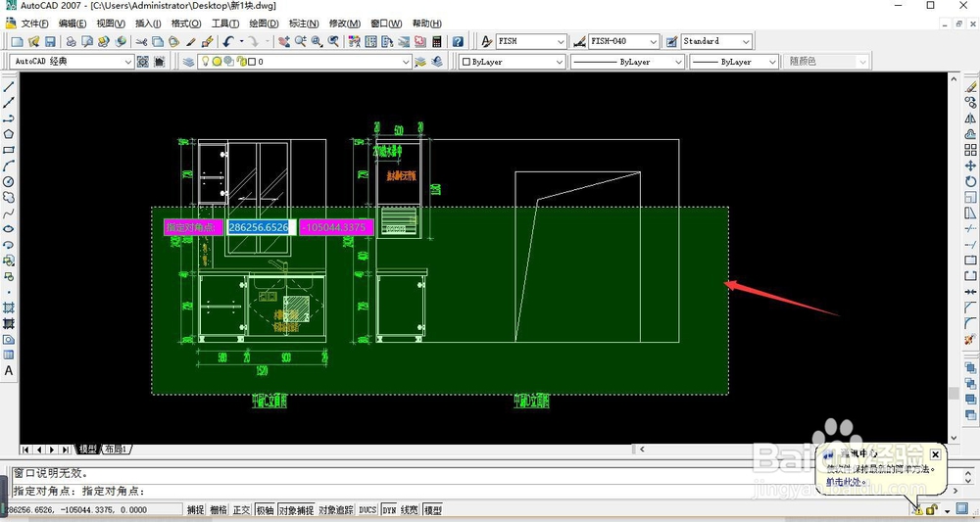Open the 修改(M) menu

coord(345,24)
